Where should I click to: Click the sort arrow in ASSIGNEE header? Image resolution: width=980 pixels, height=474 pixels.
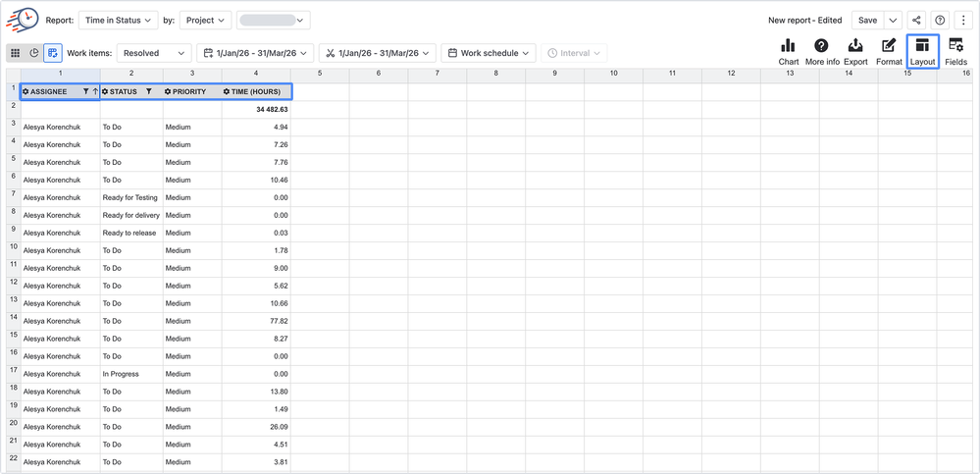(x=95, y=92)
